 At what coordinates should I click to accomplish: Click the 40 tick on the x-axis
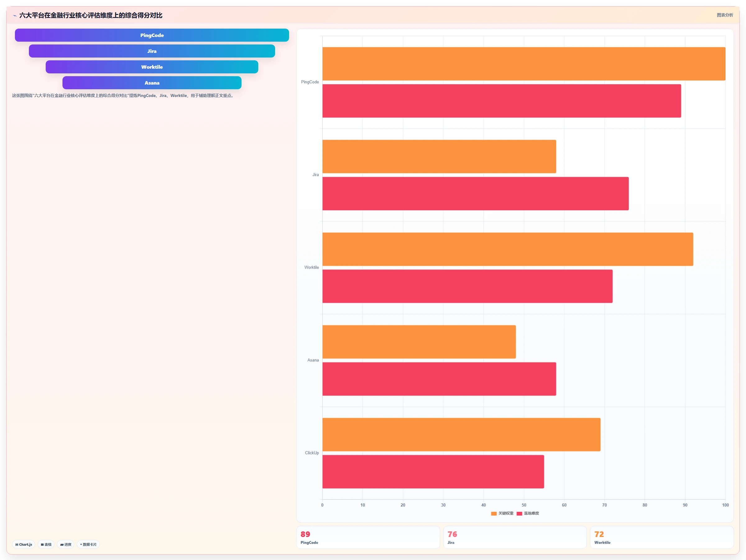pyautogui.click(x=484, y=505)
